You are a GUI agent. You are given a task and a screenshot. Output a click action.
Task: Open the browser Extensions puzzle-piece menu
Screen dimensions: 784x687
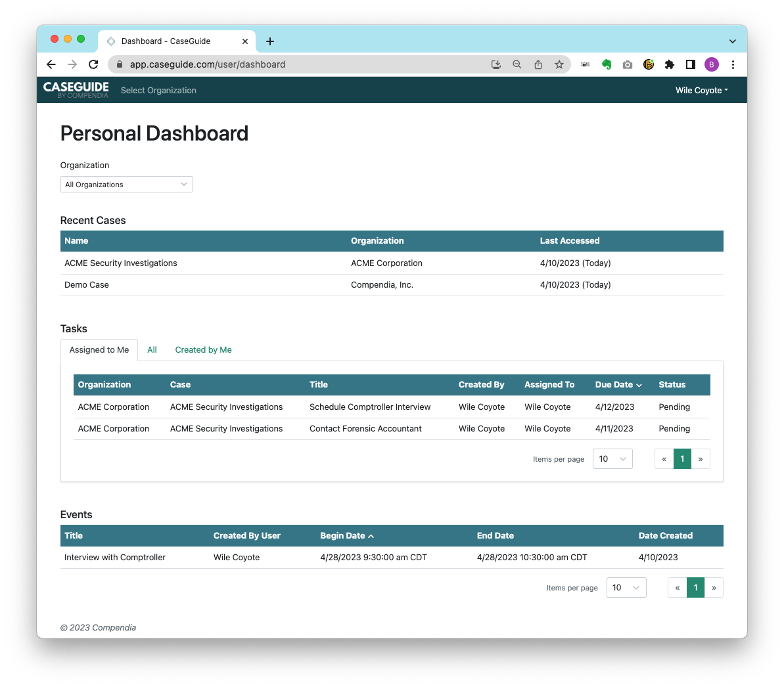(x=669, y=64)
